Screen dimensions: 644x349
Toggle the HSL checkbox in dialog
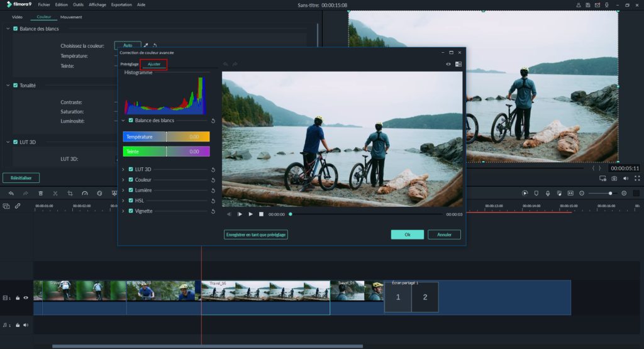coord(131,201)
